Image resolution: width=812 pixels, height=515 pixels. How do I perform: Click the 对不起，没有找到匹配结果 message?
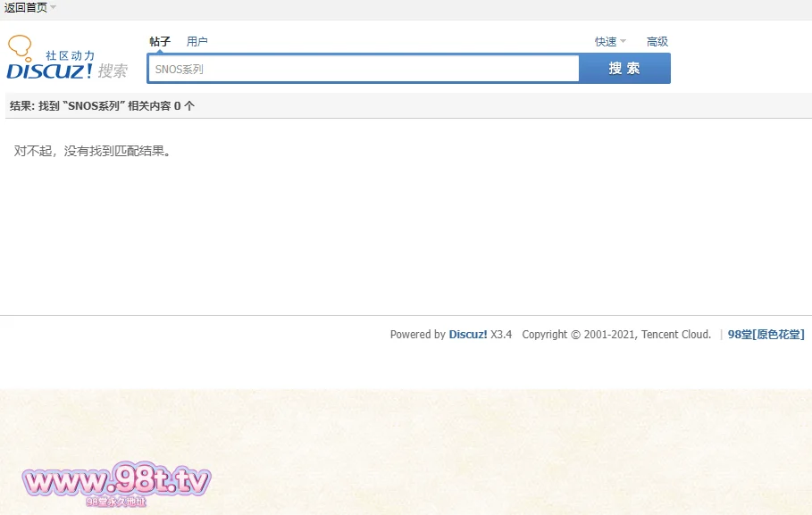point(92,151)
